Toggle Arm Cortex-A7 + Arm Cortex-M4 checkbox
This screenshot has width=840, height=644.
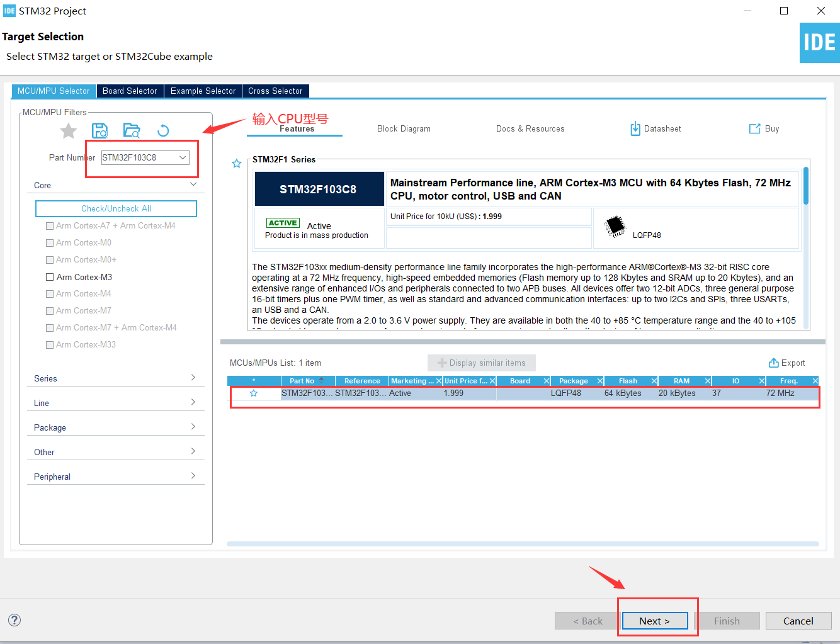[x=50, y=226]
